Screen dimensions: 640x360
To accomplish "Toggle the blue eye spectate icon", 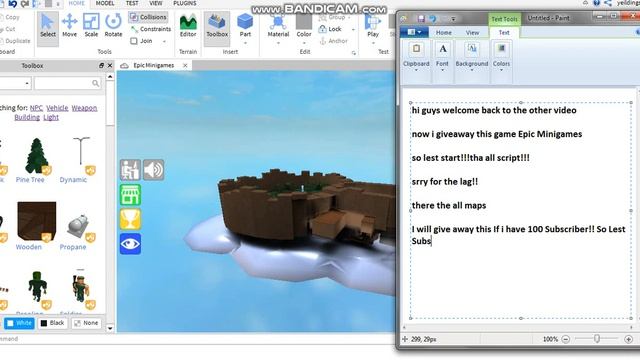I will (x=130, y=244).
